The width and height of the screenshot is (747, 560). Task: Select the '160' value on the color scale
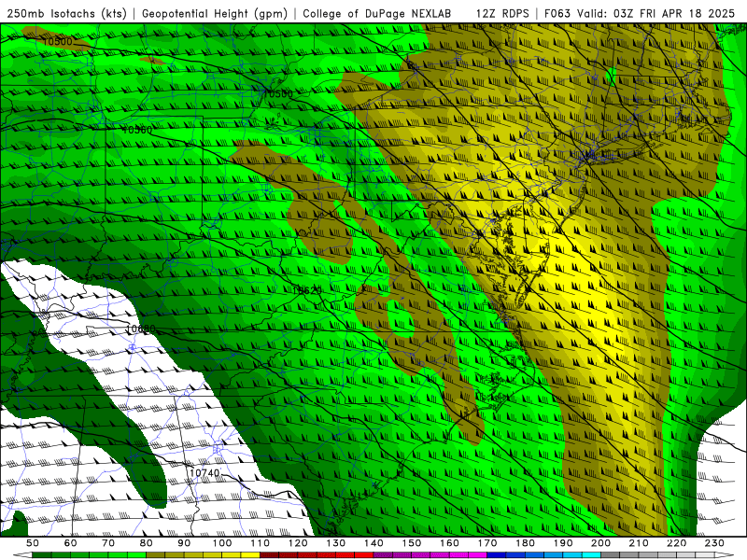pyautogui.click(x=449, y=543)
